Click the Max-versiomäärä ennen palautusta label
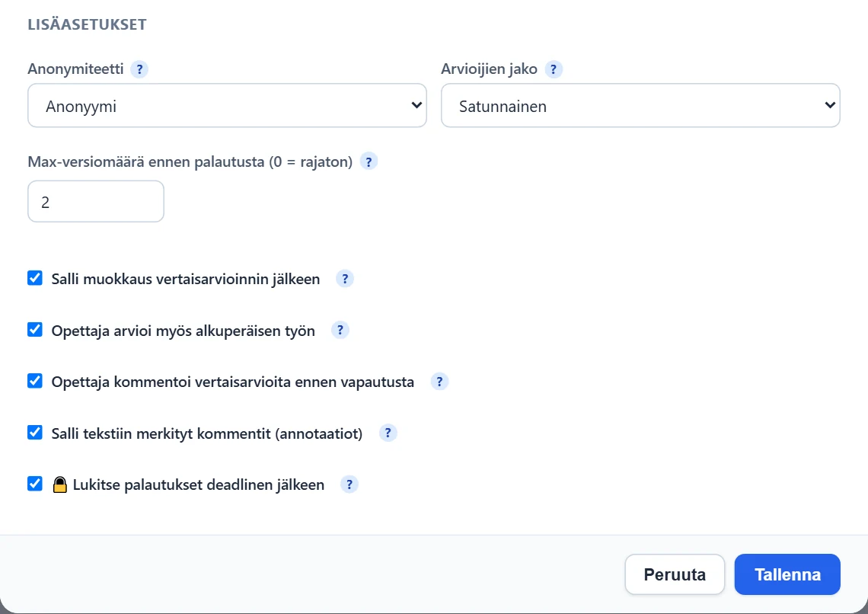868x614 pixels. pos(190,161)
